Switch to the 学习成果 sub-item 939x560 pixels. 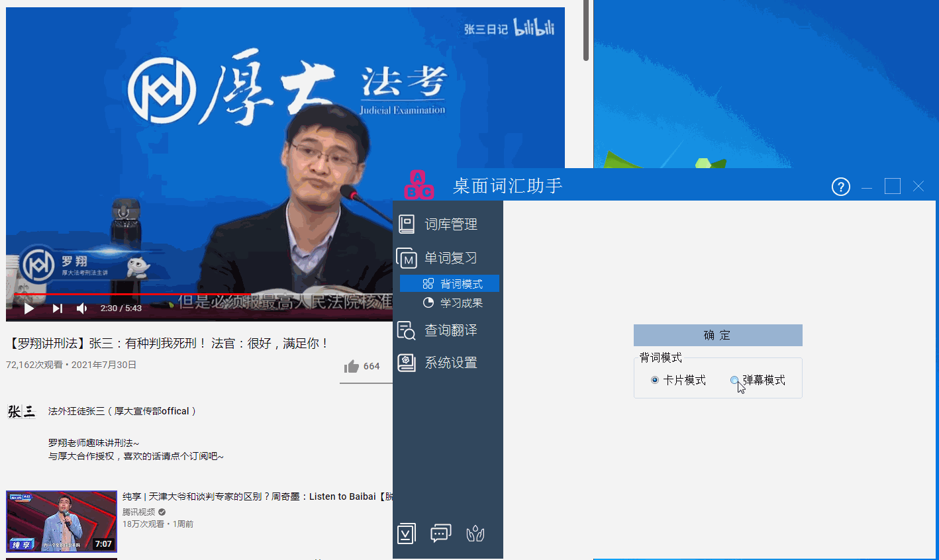(461, 303)
